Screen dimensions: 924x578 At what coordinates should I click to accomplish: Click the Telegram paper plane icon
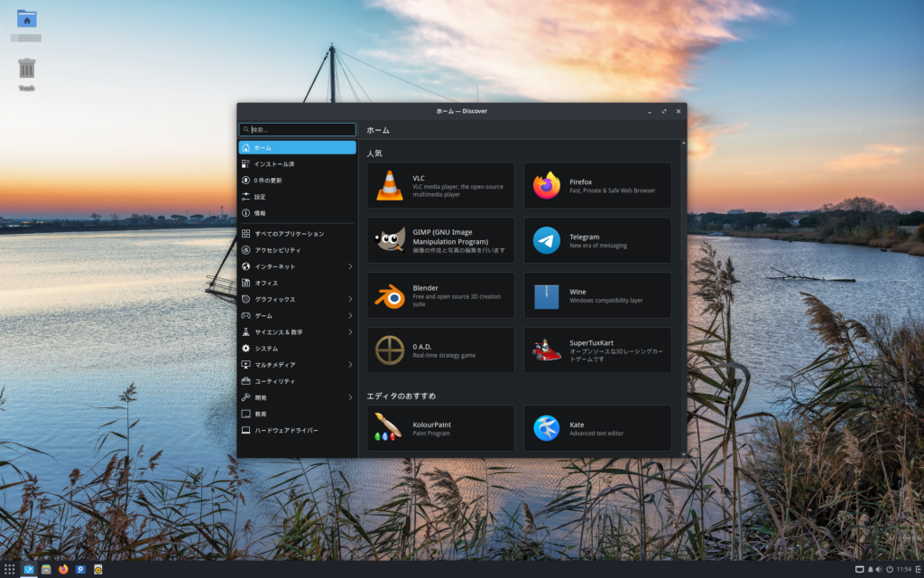pos(547,240)
